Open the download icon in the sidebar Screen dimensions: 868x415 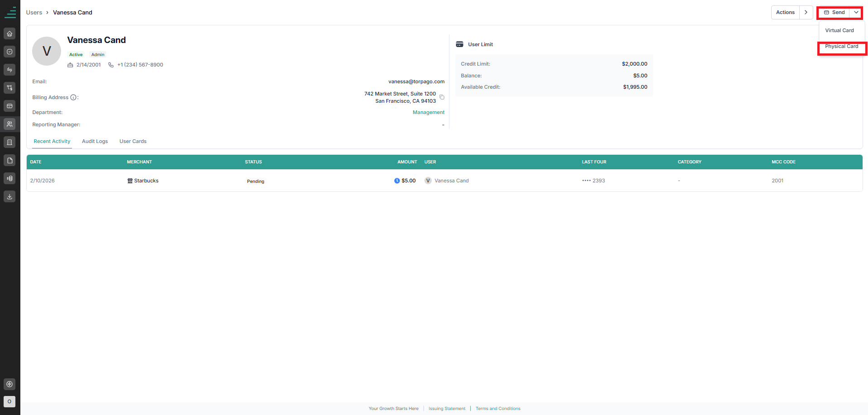10,196
